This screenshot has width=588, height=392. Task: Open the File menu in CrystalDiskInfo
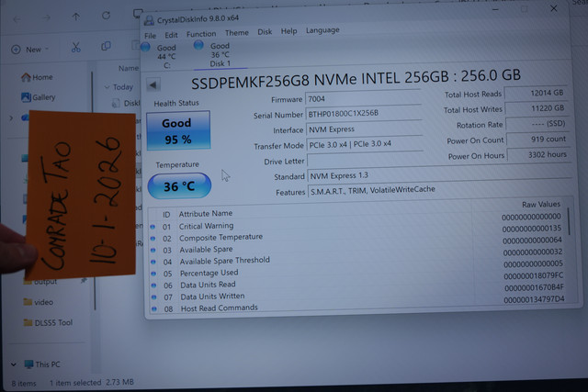click(x=150, y=36)
